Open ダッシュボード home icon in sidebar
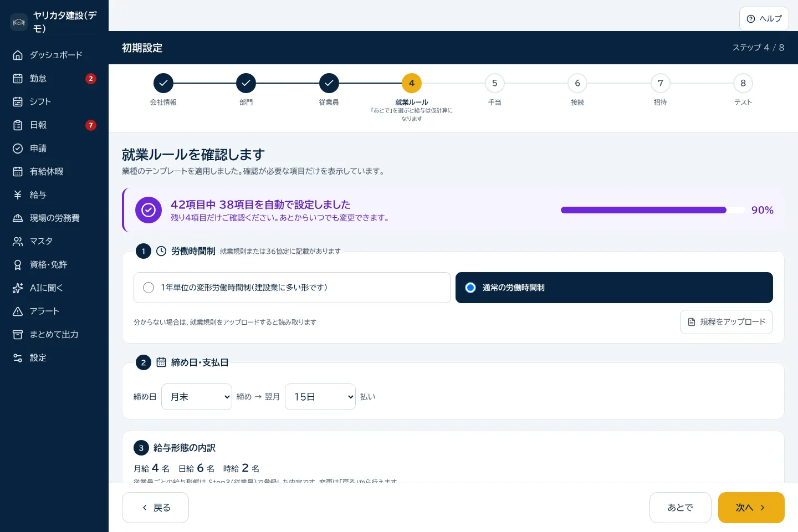Image resolution: width=798 pixels, height=532 pixels. click(18, 55)
